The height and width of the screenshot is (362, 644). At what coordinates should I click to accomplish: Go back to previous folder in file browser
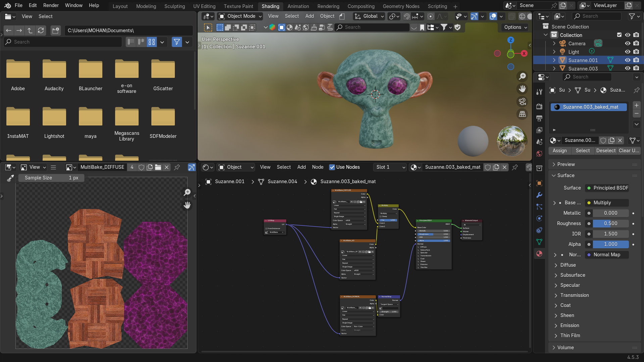click(x=9, y=31)
